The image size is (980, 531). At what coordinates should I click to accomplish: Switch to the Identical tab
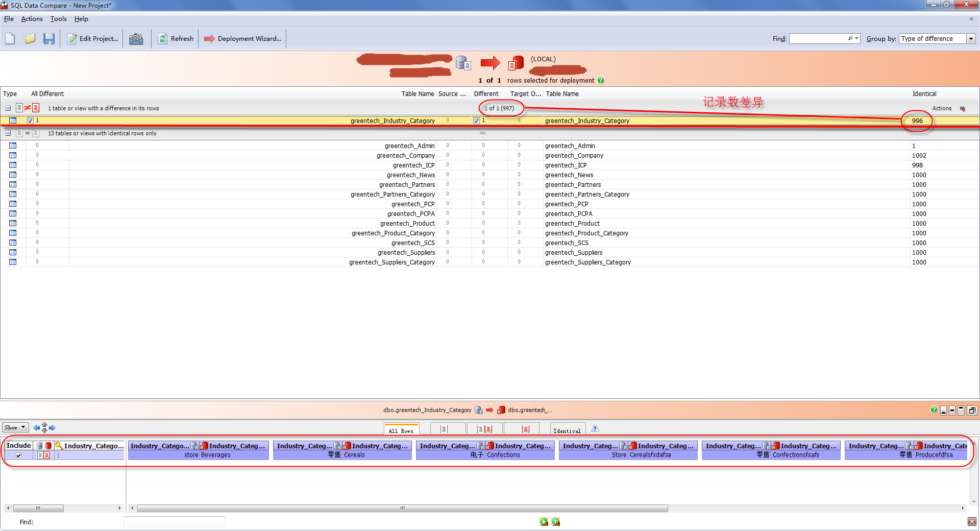pos(567,429)
